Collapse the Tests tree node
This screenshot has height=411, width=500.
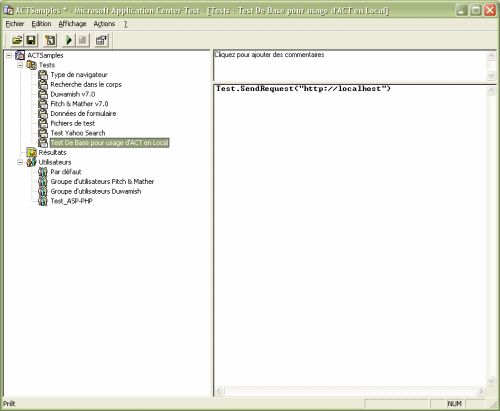point(20,65)
